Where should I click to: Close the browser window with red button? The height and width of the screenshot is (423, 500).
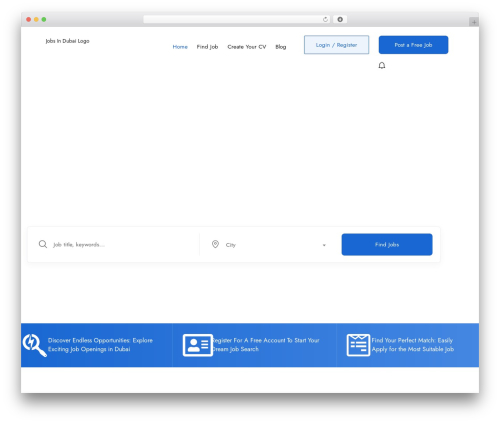(29, 19)
